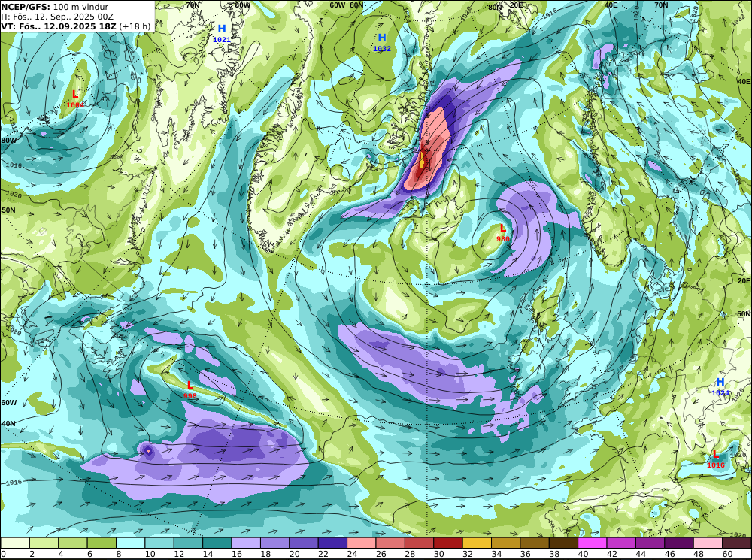Select the pale pink 48–60 legend swatch
The image size is (752, 560).
[x=708, y=543]
